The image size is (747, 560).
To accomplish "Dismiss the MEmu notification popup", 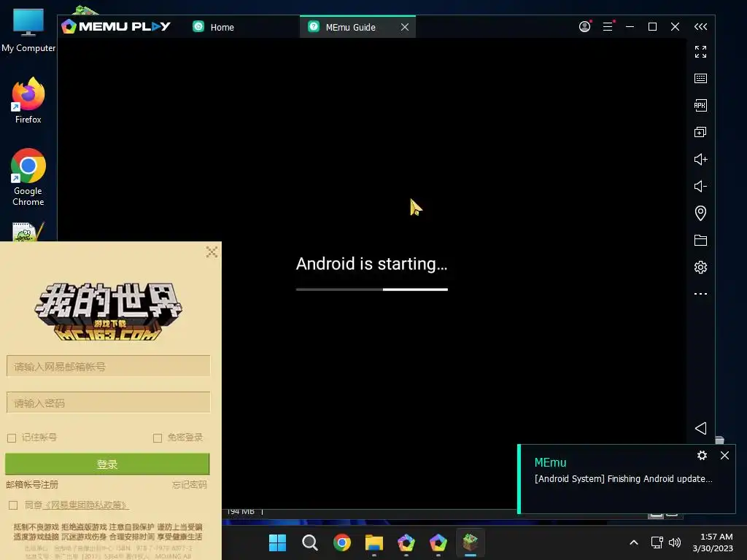I will pyautogui.click(x=724, y=455).
